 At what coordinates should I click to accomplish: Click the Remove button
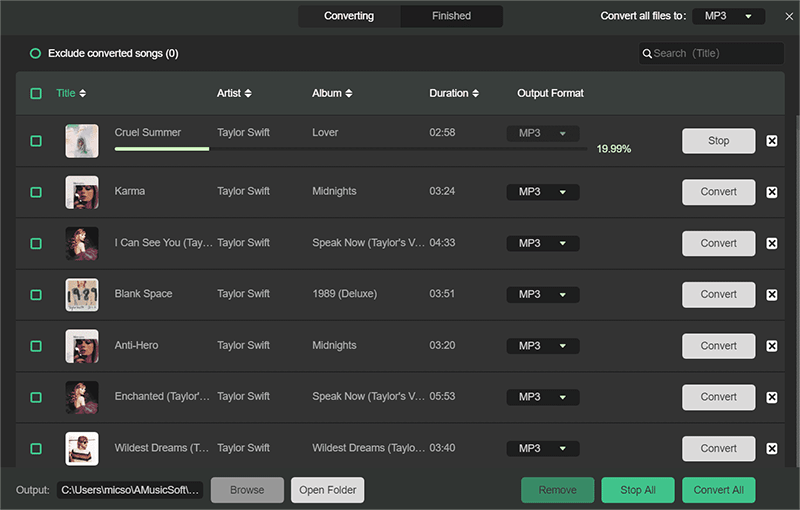[x=558, y=490]
